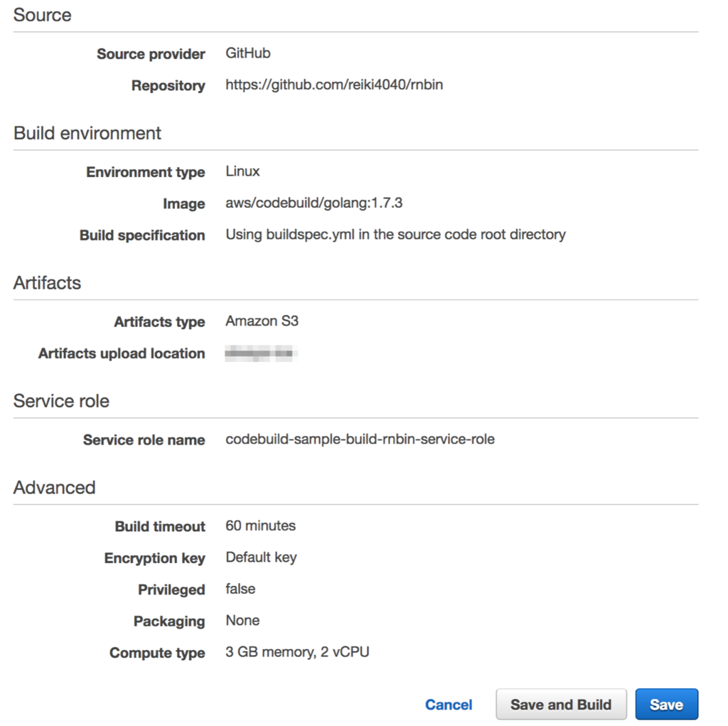Click the golang:1.7.3 image value
Screen dimensions: 728x726
tap(314, 203)
